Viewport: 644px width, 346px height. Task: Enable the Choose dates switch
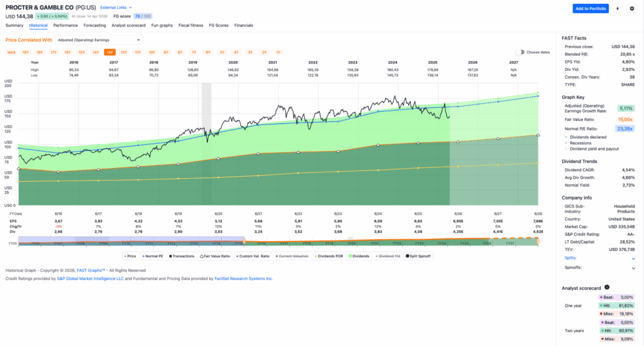[x=520, y=52]
